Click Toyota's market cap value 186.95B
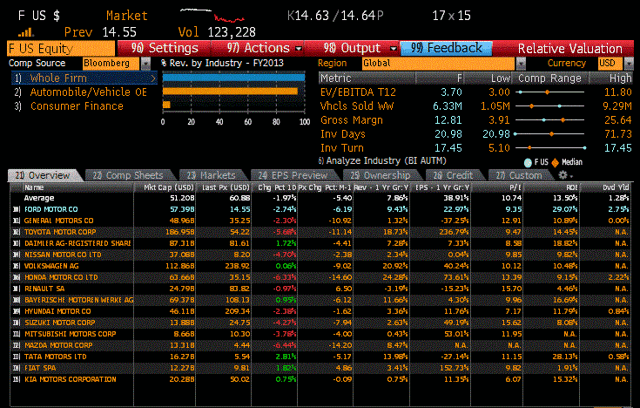The height and width of the screenshot is (408, 640). tap(180, 232)
